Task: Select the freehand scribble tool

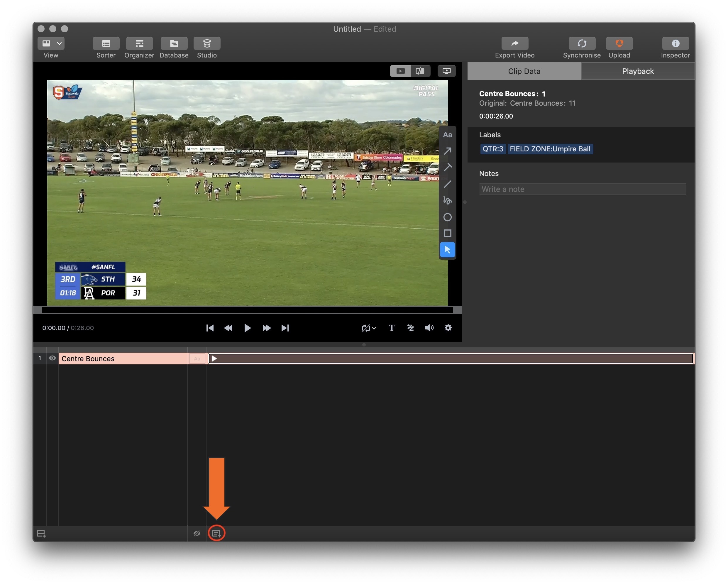Action: pyautogui.click(x=447, y=201)
